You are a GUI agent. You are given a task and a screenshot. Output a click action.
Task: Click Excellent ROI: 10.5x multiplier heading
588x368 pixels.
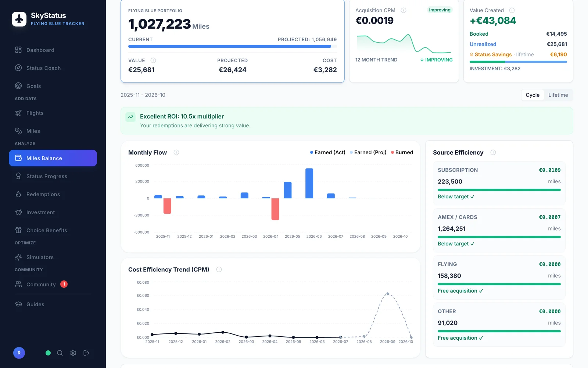182,116
